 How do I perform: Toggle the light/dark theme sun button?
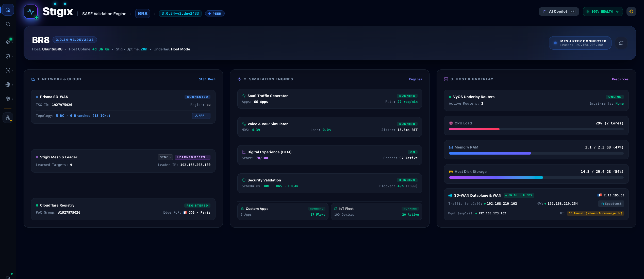[x=631, y=12]
